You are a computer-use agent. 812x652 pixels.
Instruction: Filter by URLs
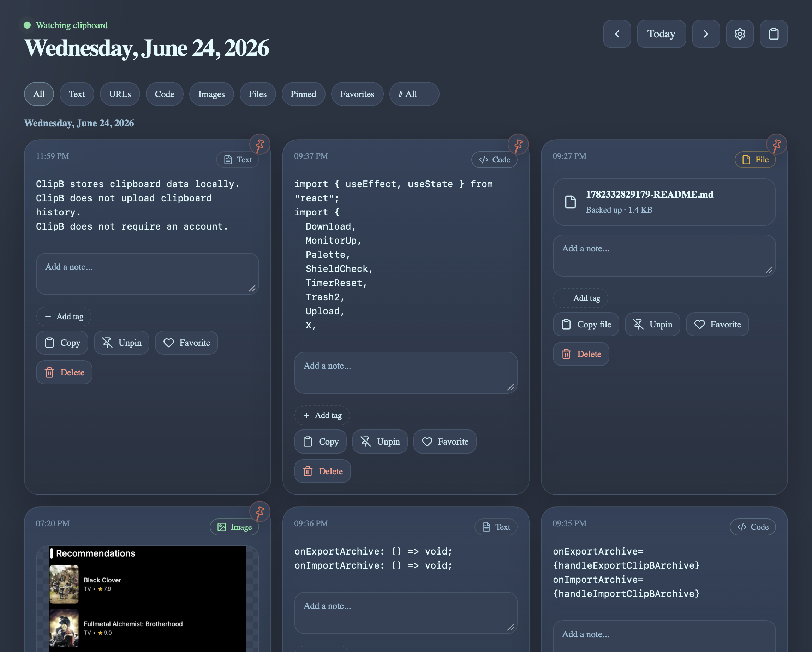[120, 94]
